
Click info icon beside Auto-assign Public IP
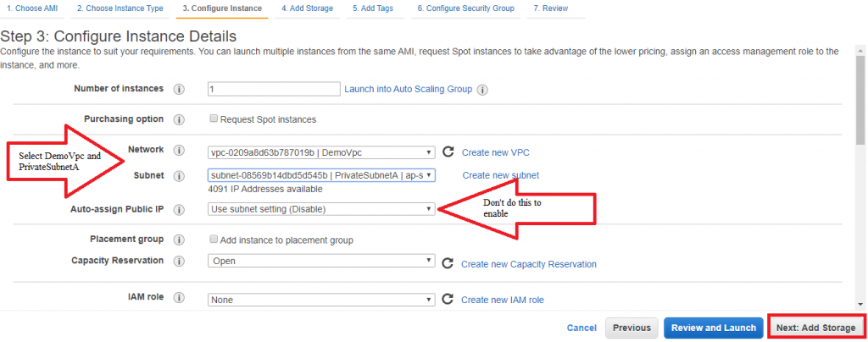(x=179, y=211)
